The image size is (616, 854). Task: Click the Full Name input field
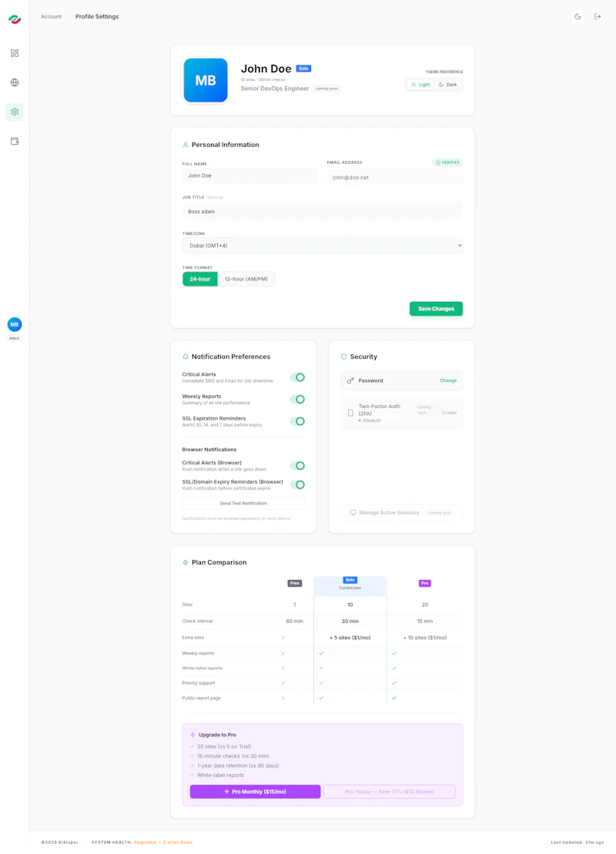point(250,176)
